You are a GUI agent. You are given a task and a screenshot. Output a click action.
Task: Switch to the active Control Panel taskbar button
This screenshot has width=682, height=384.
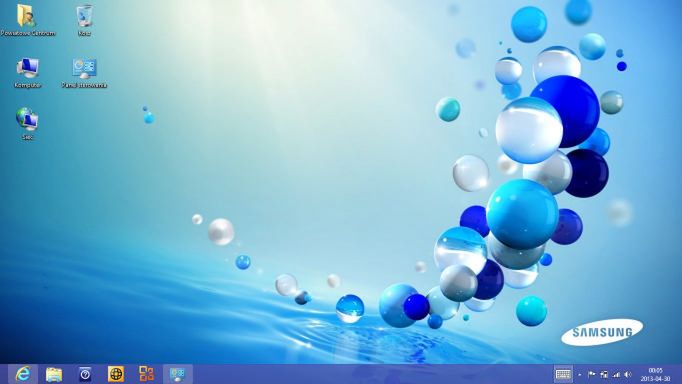(177, 374)
